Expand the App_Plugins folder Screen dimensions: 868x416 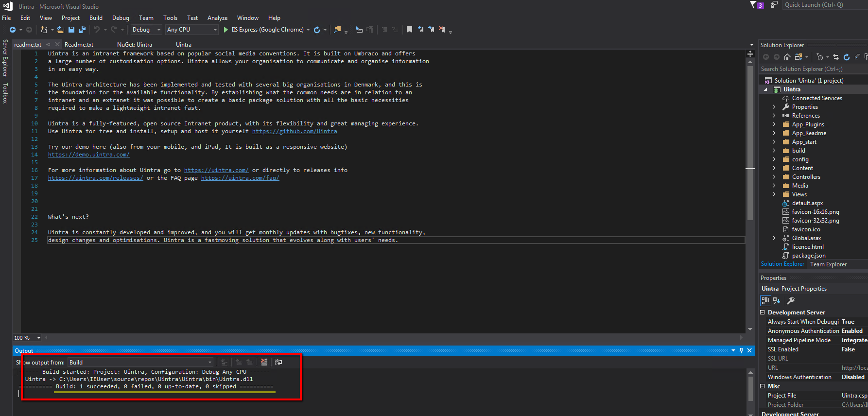coord(774,124)
